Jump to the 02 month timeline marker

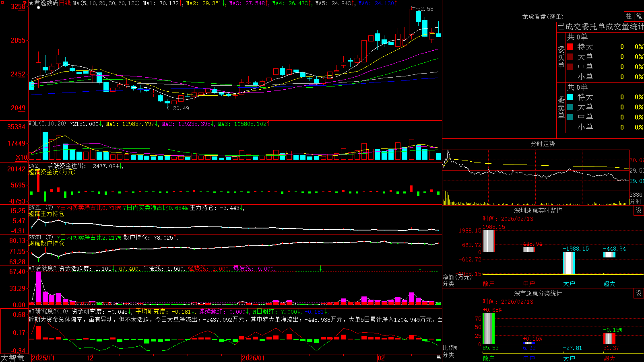[381, 358]
